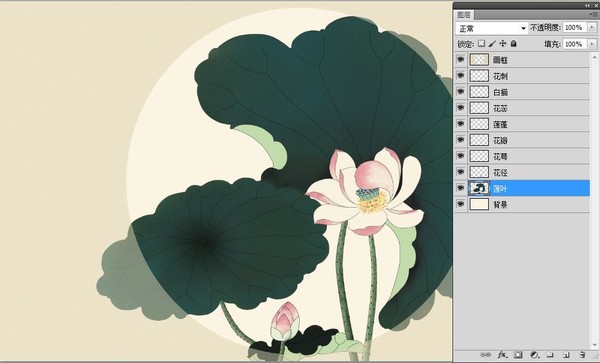Click the layer list scrollbar down arrow
This screenshot has width=600, height=363.
594,345
